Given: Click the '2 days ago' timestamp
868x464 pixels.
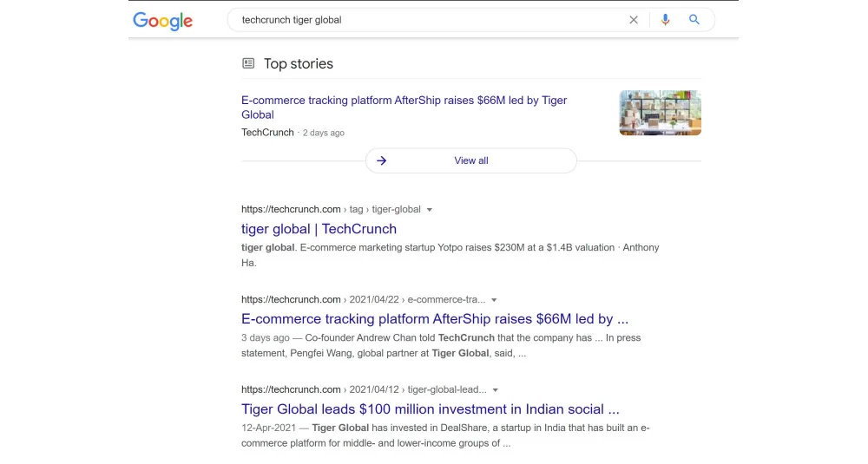Looking at the screenshot, I should [x=323, y=133].
